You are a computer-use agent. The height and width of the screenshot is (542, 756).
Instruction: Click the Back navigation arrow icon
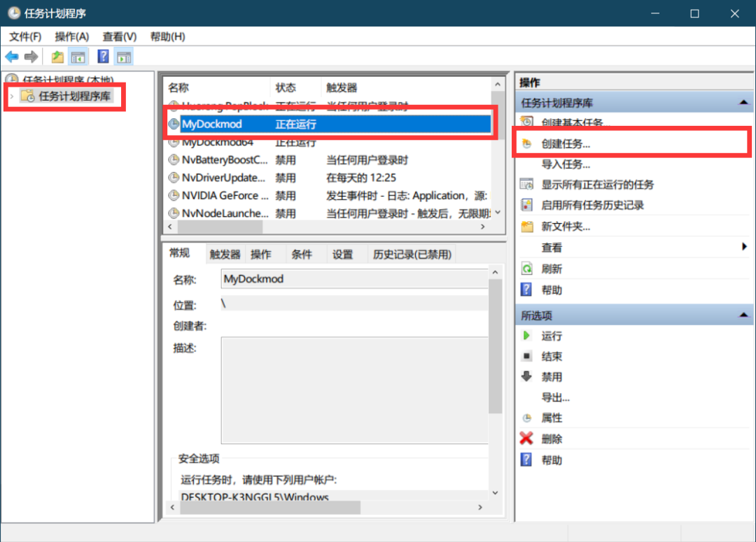pos(12,57)
